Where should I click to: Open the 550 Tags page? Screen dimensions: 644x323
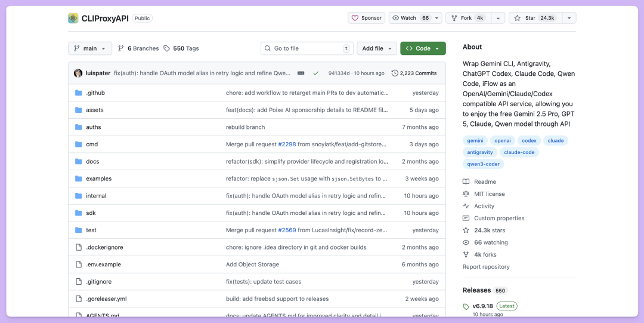pyautogui.click(x=181, y=48)
